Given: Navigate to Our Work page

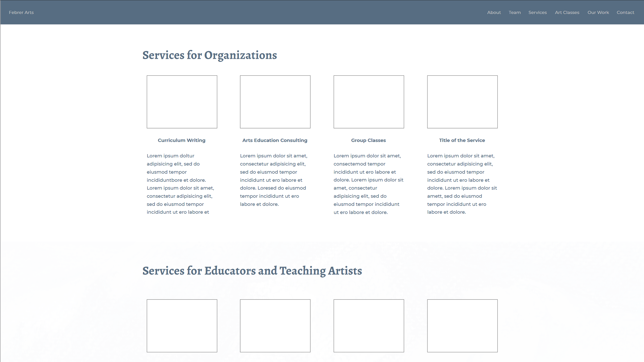Looking at the screenshot, I should pyautogui.click(x=598, y=12).
